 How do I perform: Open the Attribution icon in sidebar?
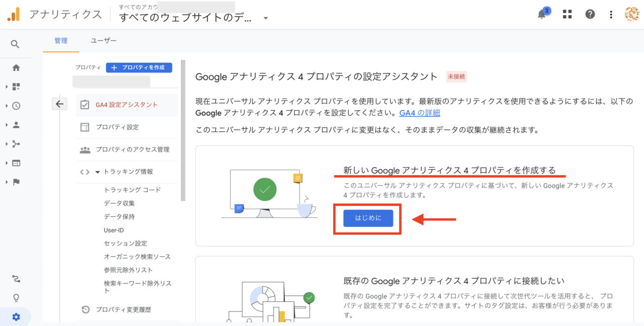16,279
